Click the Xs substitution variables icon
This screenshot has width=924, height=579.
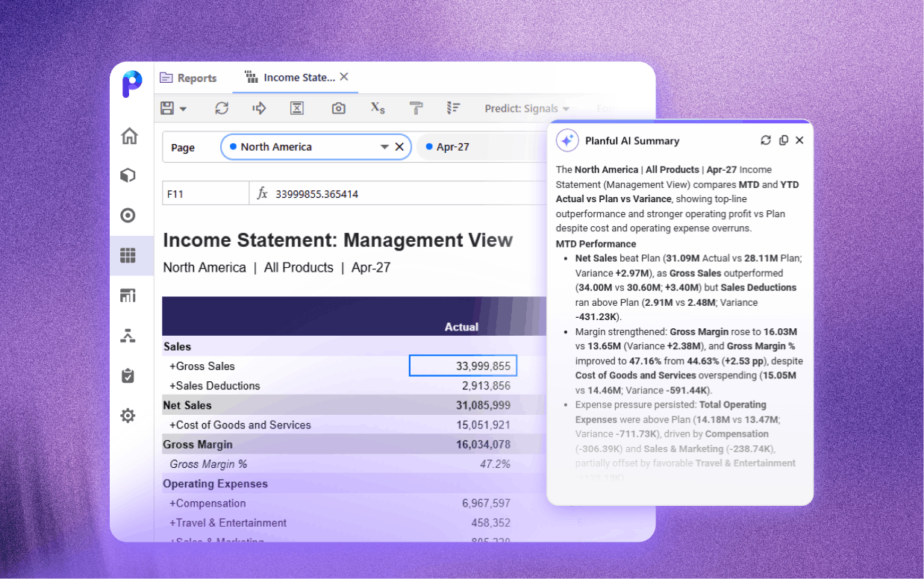point(378,108)
